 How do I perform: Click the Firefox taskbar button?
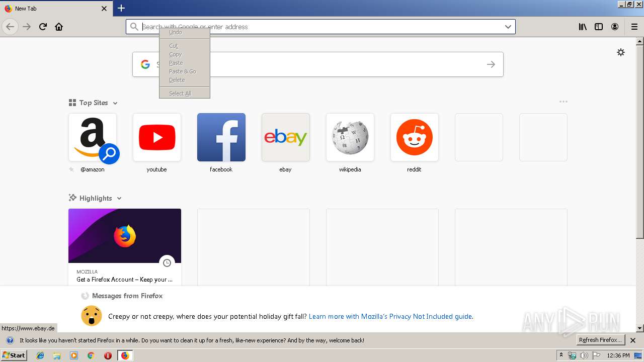[125, 355]
